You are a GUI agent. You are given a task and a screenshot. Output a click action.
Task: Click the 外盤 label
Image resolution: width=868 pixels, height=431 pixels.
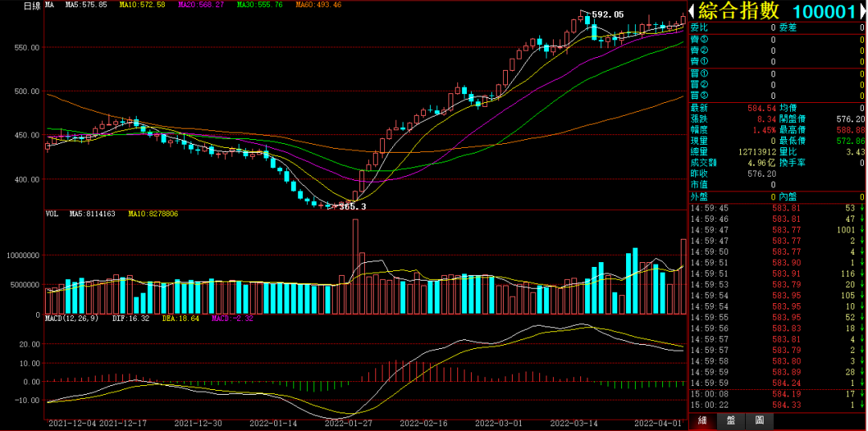(x=698, y=197)
